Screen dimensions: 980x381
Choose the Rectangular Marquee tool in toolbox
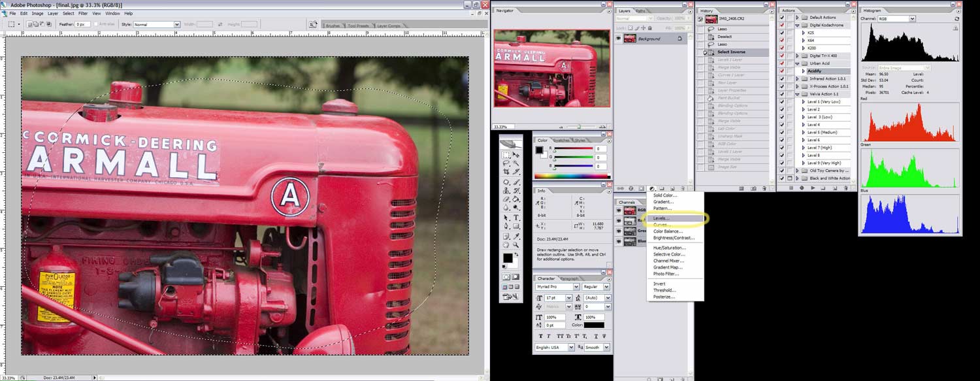click(506, 155)
